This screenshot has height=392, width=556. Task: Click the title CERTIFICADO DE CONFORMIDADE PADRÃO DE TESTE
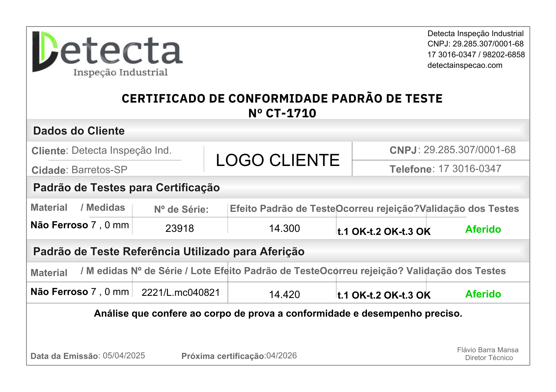click(282, 98)
